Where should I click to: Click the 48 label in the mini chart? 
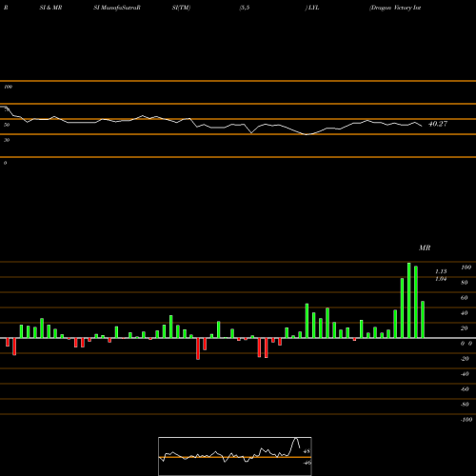tap(307, 451)
